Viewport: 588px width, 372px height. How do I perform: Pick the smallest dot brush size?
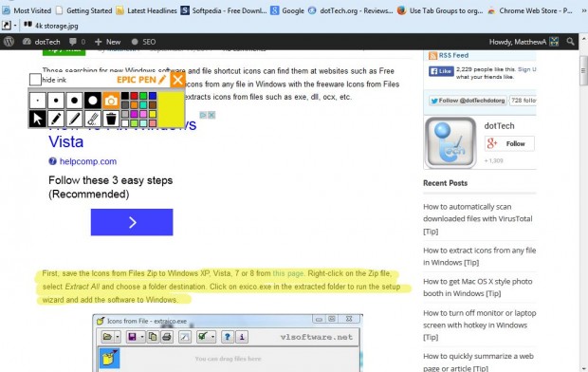tap(38, 101)
